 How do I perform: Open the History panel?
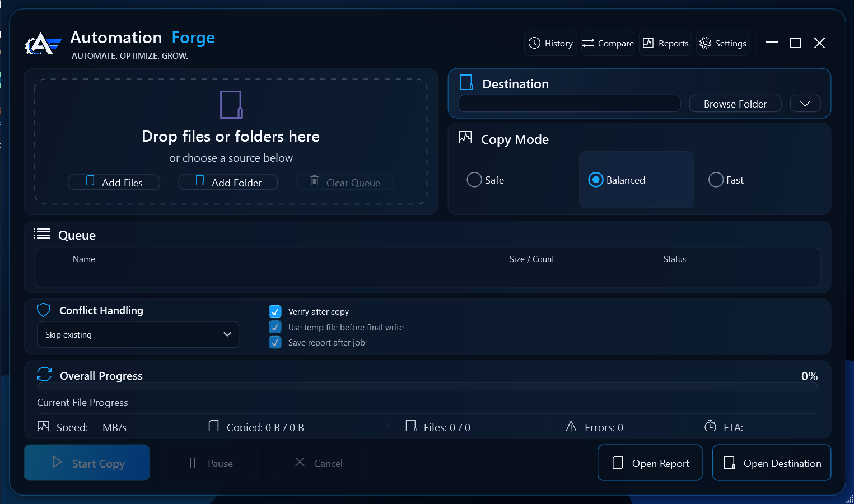tap(550, 43)
